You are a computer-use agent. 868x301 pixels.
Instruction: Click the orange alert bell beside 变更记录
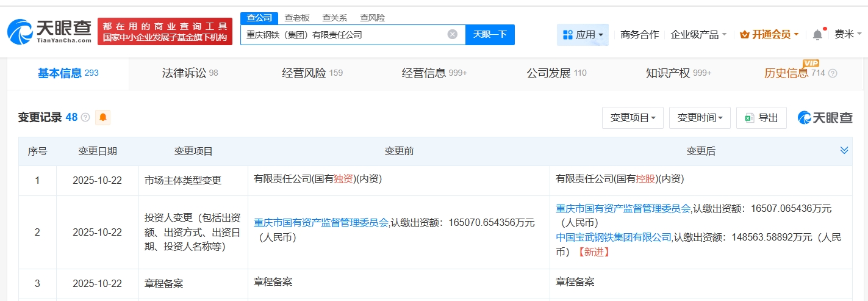pos(102,117)
